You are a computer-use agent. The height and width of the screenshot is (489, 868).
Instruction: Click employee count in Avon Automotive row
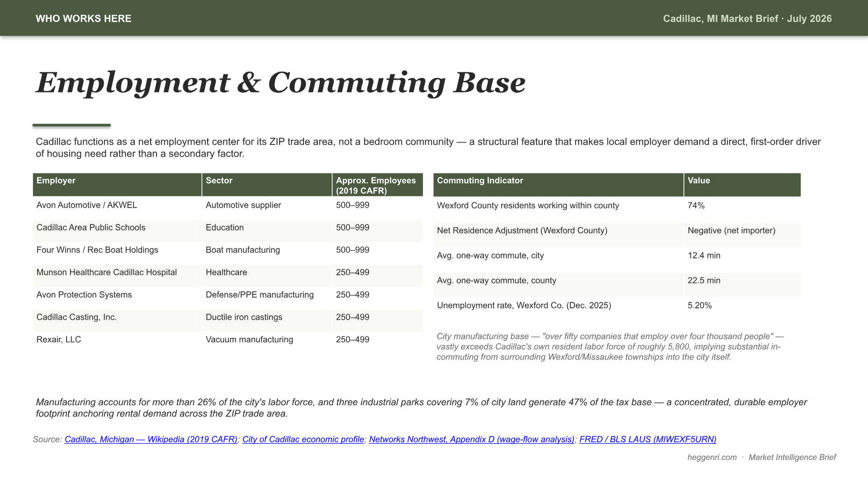378,208
